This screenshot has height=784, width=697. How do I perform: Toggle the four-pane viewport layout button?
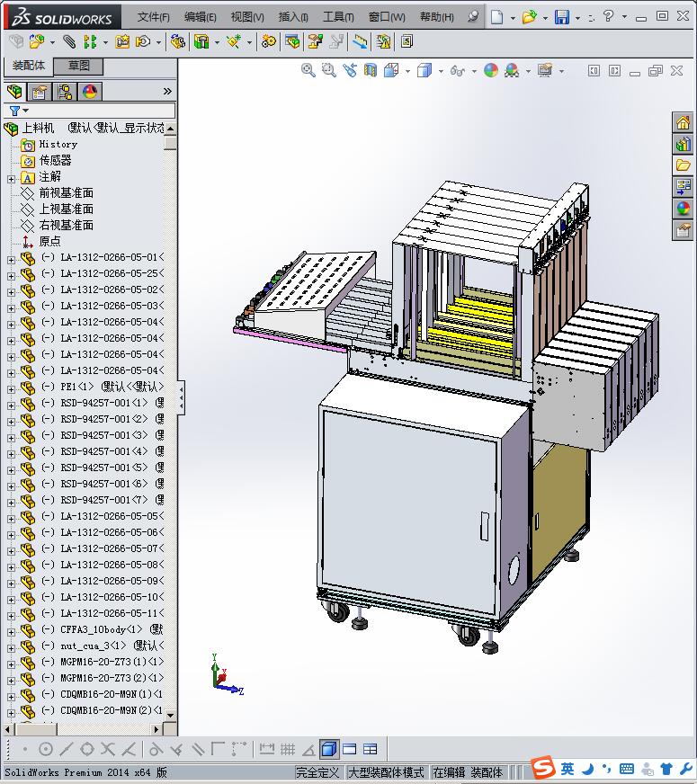pyautogui.click(x=370, y=749)
